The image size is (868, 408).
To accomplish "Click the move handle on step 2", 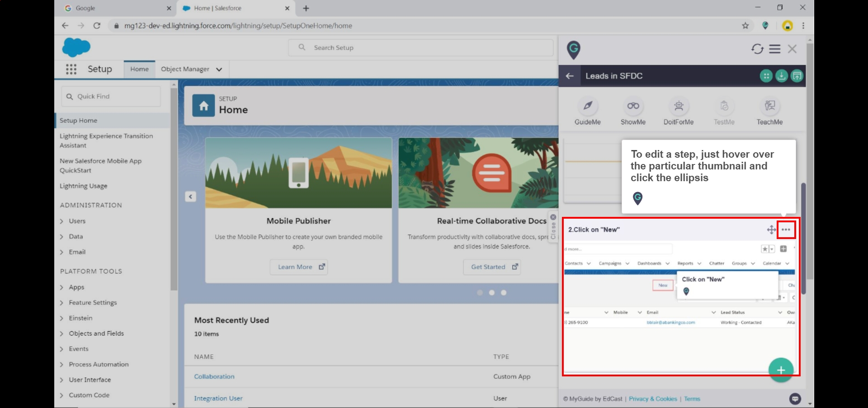I will tap(771, 230).
